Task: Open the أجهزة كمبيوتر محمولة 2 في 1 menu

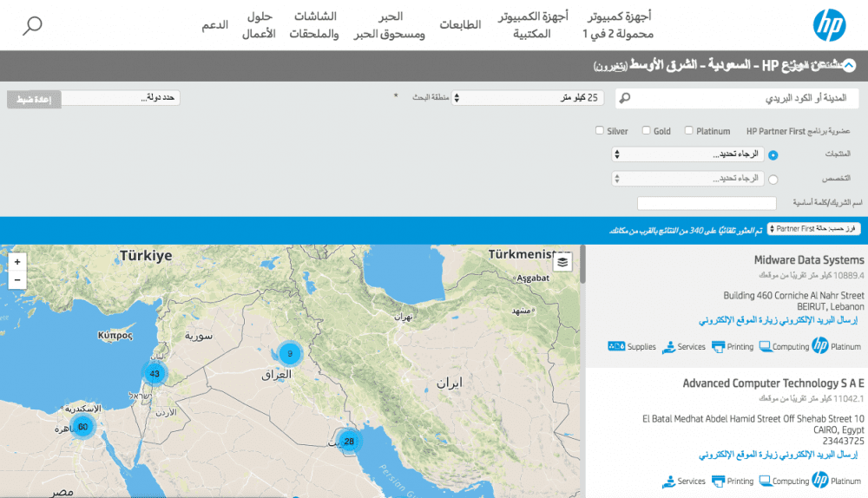Action: [618, 25]
